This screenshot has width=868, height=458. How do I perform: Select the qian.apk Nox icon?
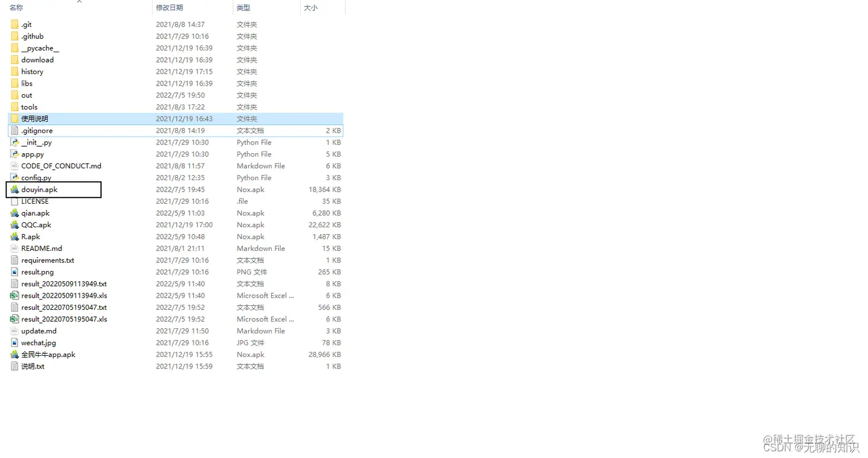pyautogui.click(x=15, y=213)
